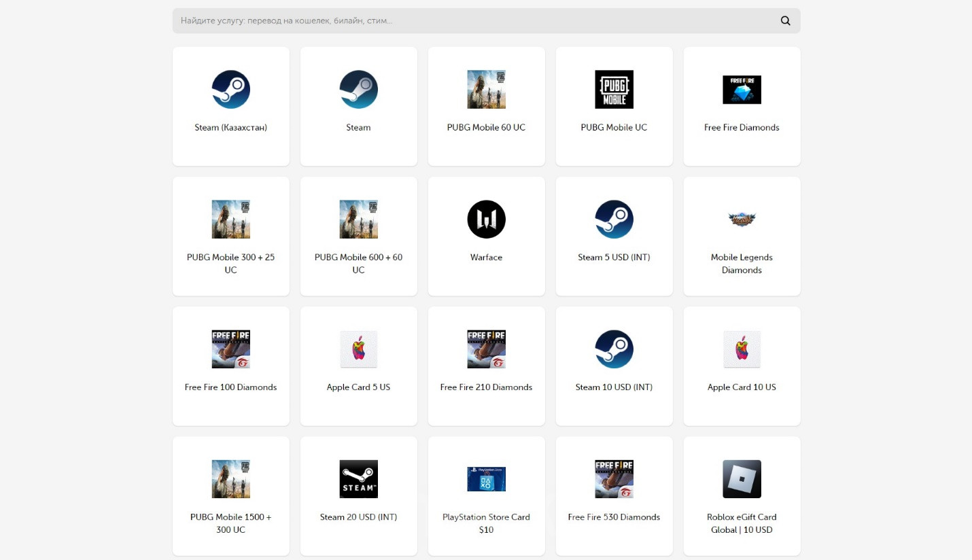The width and height of the screenshot is (972, 560).
Task: Open the "Warface" service label
Action: [487, 258]
